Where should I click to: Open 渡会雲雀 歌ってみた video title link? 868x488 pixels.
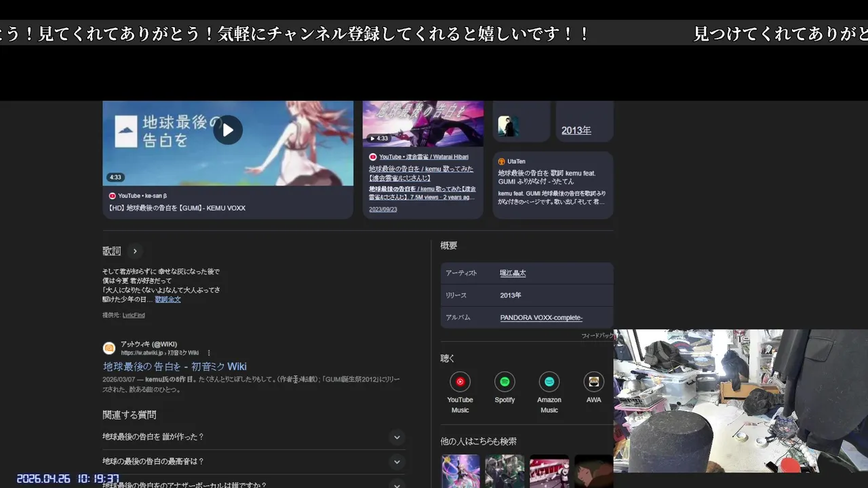[x=421, y=173]
